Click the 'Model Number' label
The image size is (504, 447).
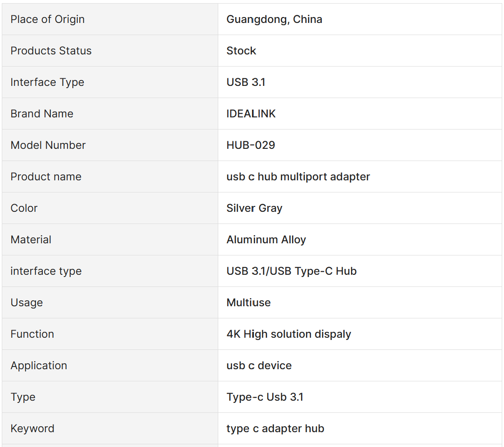(48, 145)
